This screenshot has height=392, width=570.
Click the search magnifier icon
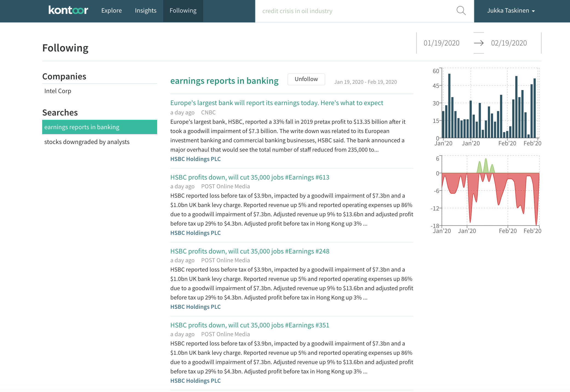coord(461,11)
